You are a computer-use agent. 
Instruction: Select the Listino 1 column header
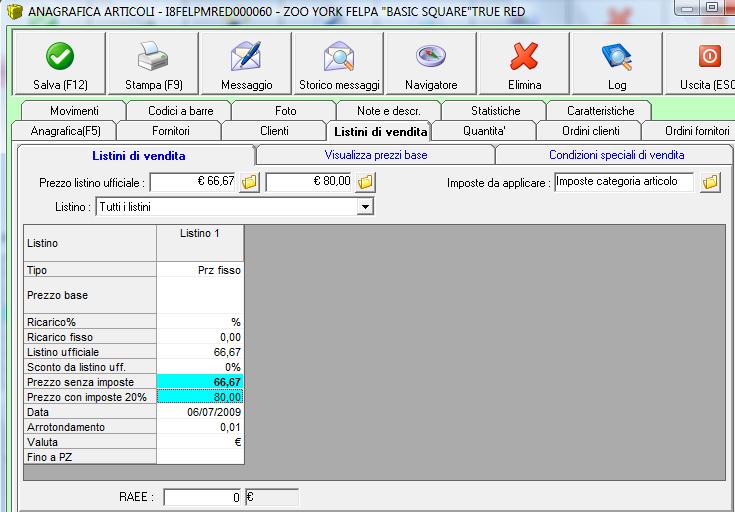tap(200, 243)
